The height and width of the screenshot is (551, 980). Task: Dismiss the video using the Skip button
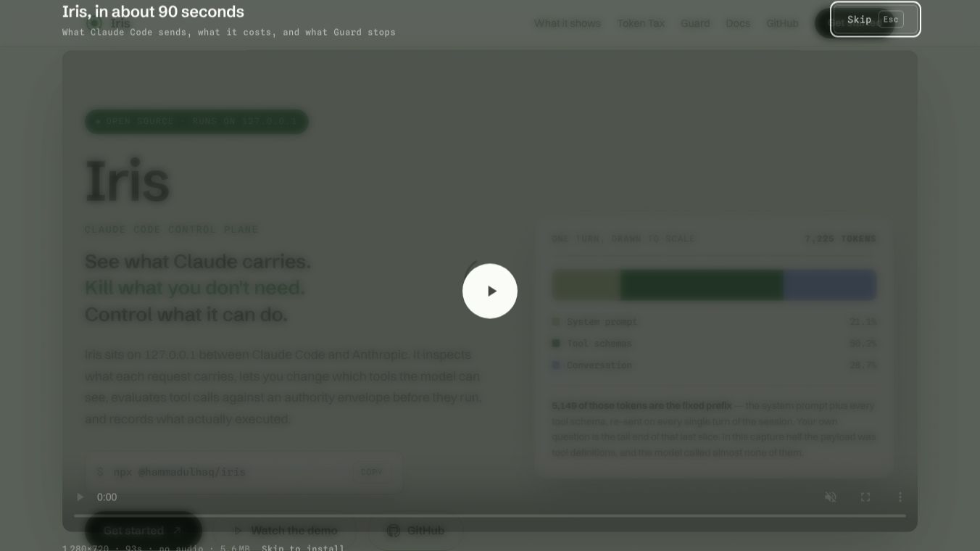[876, 20]
